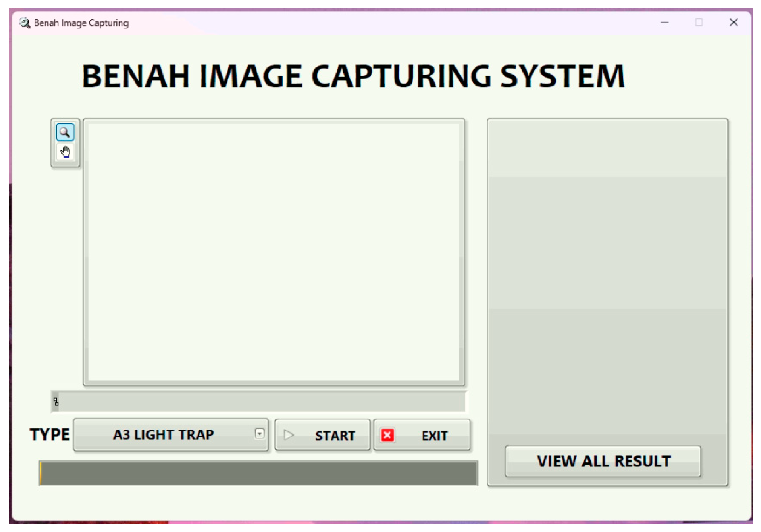This screenshot has height=532, width=761.
Task: Click the TYPE label
Action: (49, 434)
